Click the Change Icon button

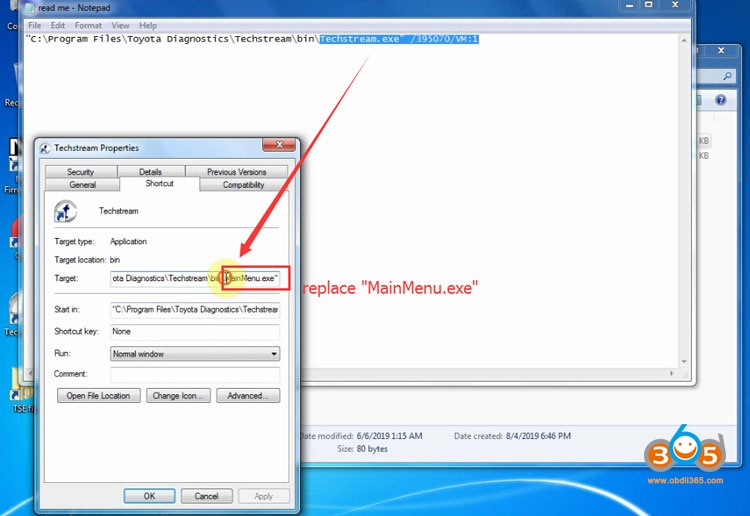coord(178,395)
